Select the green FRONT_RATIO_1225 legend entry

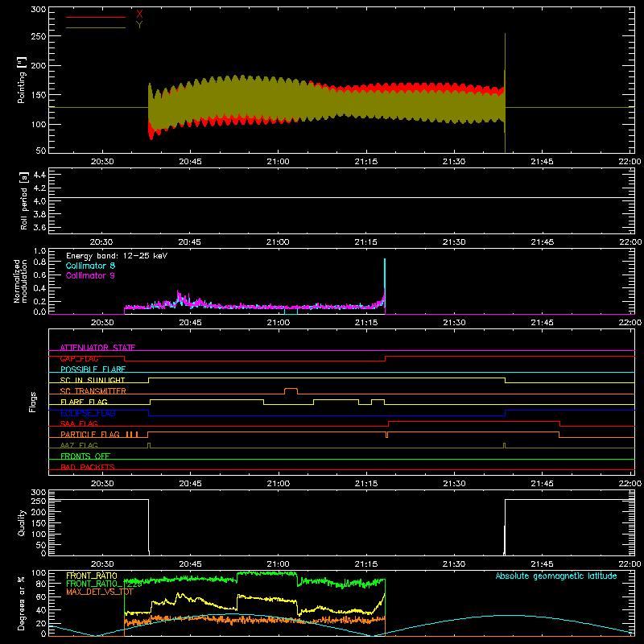pyautogui.click(x=104, y=584)
